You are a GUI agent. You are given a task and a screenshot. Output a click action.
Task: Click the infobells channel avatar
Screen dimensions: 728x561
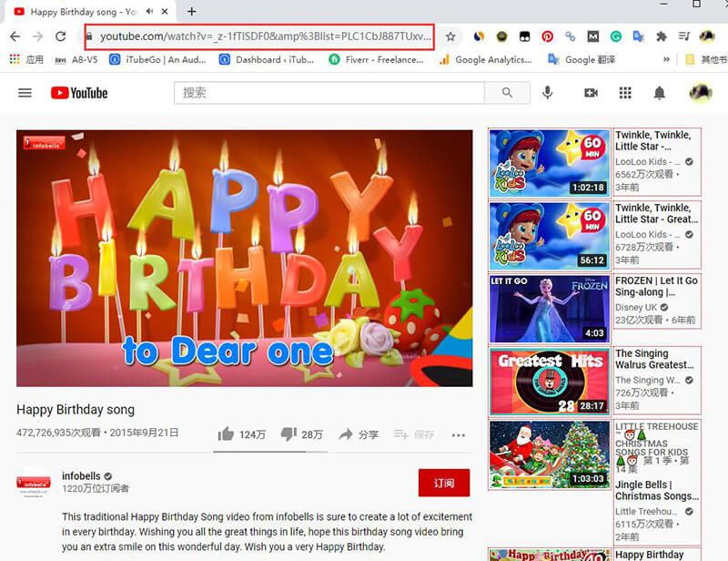34,484
